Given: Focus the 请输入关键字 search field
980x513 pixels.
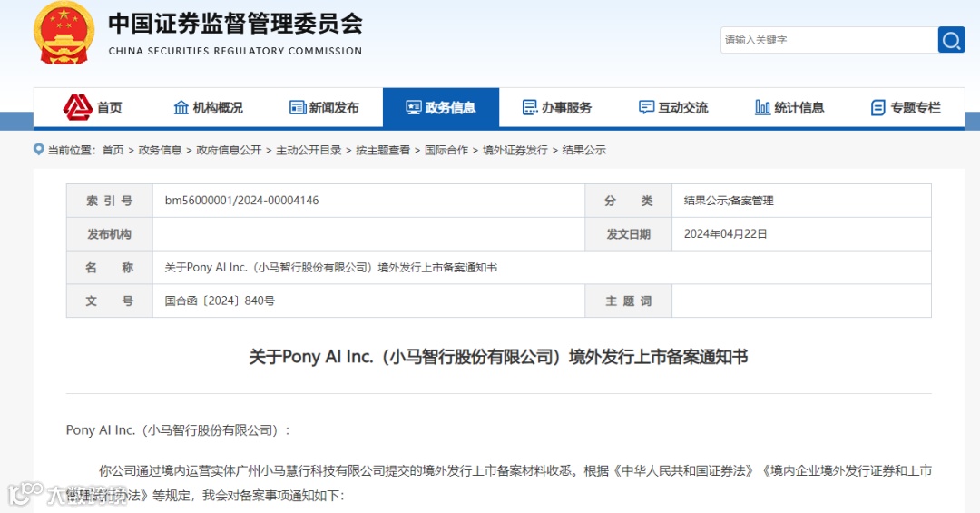Looking at the screenshot, I should 828,40.
